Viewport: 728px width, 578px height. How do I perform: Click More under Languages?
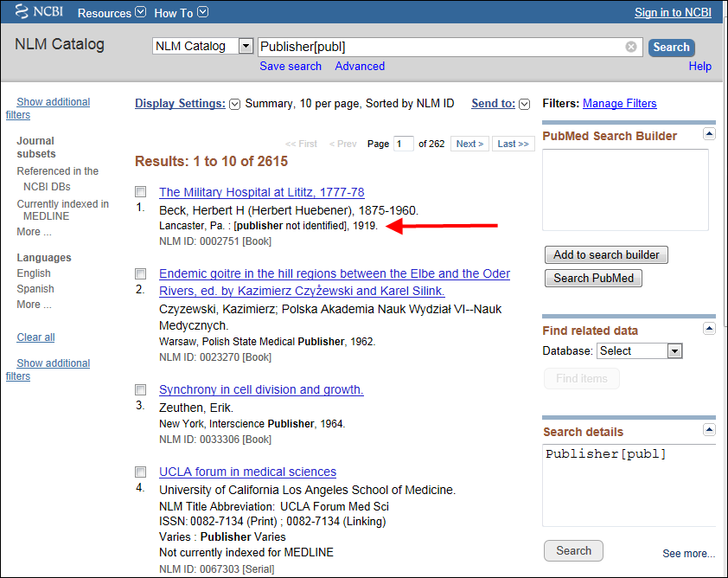(x=34, y=305)
